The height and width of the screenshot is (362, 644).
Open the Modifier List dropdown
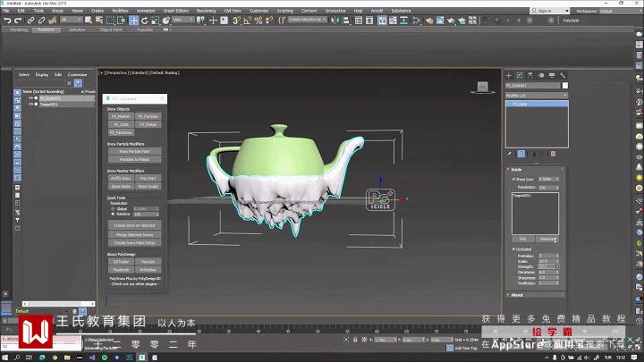(x=537, y=96)
